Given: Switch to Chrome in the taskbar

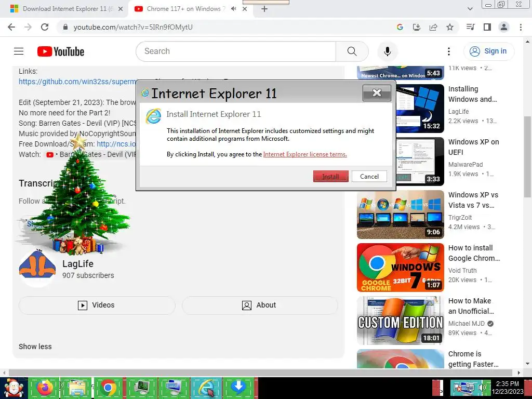Looking at the screenshot, I should pyautogui.click(x=108, y=388).
